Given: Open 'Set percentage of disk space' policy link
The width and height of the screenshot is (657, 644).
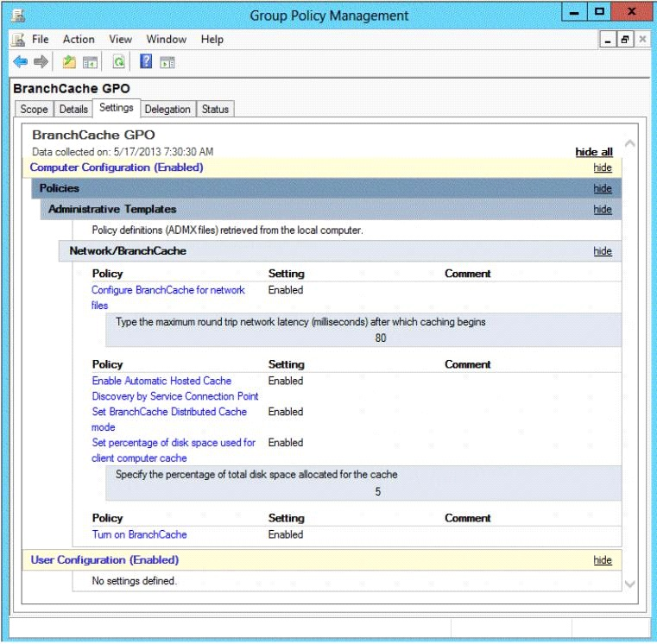Looking at the screenshot, I should (x=174, y=451).
